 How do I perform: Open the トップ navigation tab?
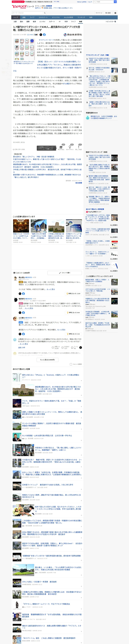(16, 17)
